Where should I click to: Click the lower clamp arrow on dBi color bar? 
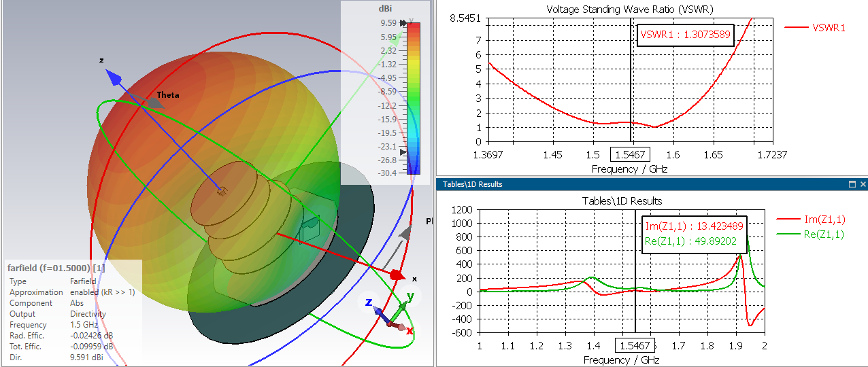point(403,152)
